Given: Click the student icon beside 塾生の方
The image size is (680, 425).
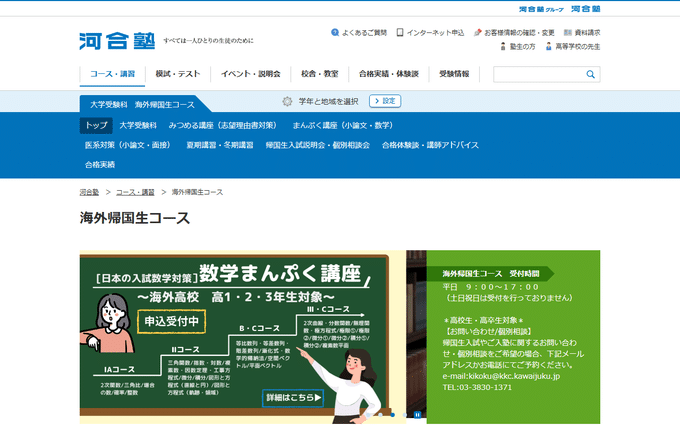Looking at the screenshot, I should click(x=503, y=46).
